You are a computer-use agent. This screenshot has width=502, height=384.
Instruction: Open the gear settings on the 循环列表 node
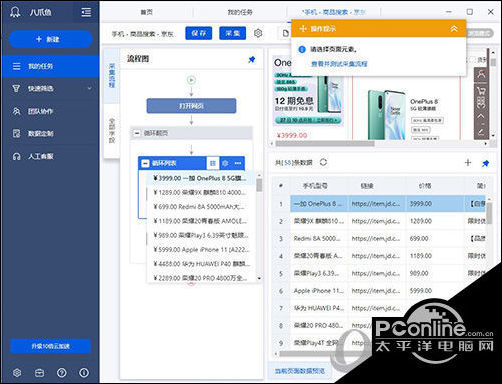pyautogui.click(x=225, y=163)
